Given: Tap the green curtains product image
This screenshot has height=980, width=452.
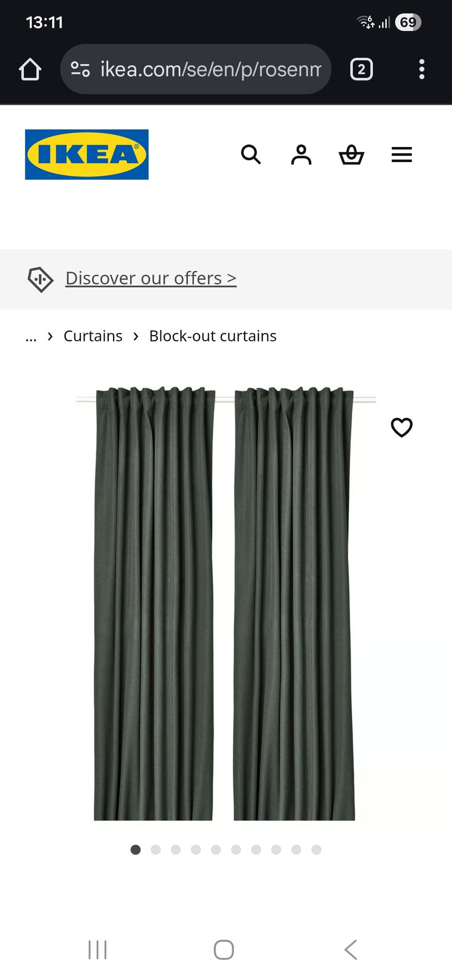Looking at the screenshot, I should tap(225, 603).
